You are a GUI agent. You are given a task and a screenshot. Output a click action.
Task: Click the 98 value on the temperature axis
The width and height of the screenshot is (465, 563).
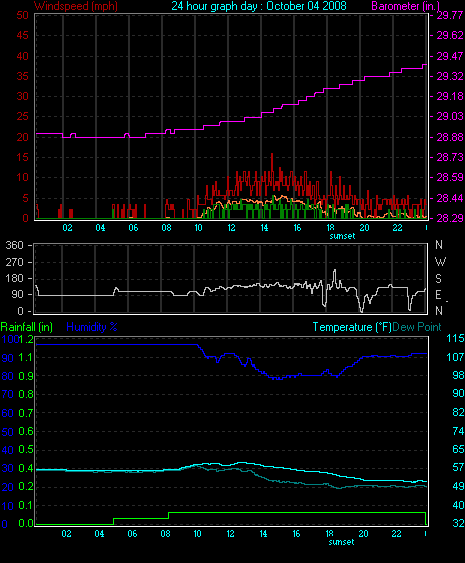pos(458,375)
